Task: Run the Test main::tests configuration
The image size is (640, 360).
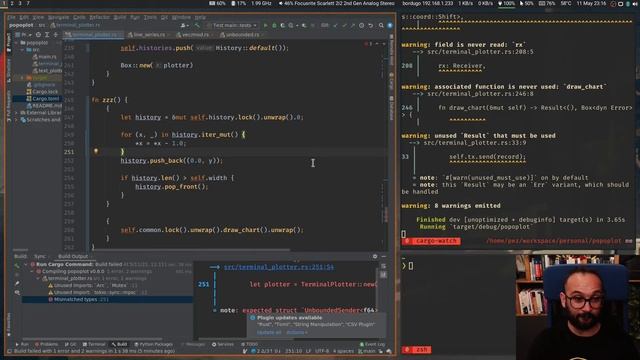Action: pyautogui.click(x=265, y=25)
